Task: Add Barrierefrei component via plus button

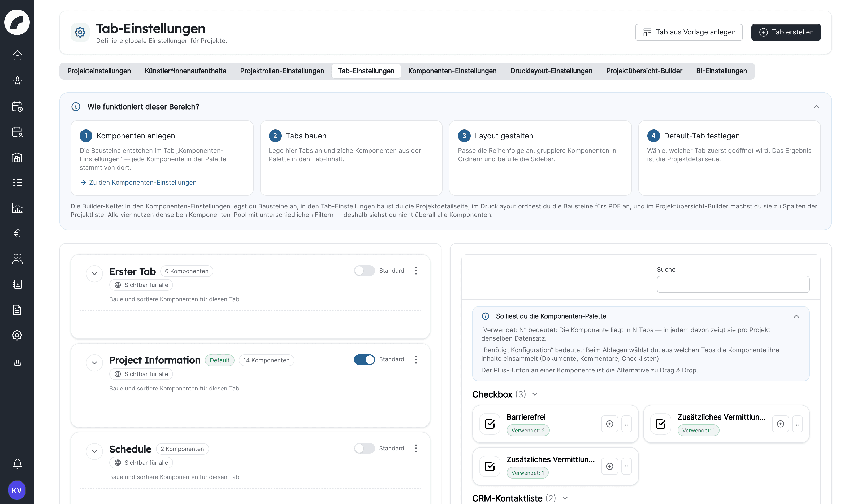Action: (610, 424)
